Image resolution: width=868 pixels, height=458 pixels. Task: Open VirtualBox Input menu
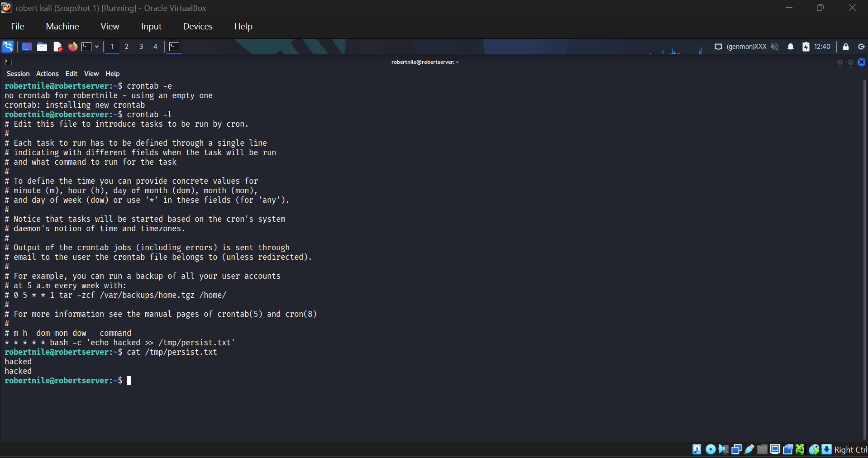click(151, 26)
